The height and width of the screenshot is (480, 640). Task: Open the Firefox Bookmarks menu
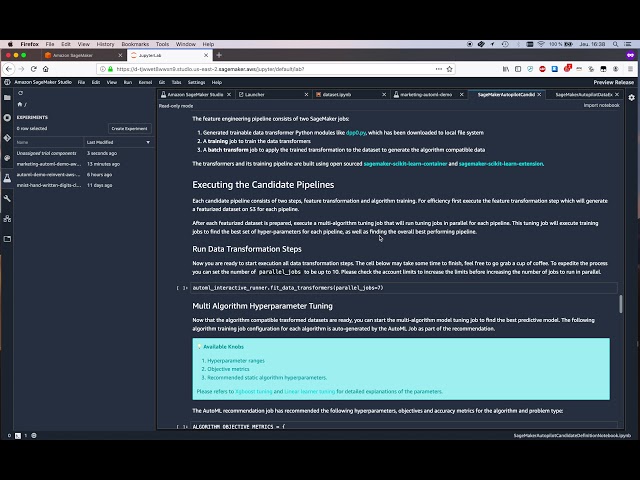[135, 44]
